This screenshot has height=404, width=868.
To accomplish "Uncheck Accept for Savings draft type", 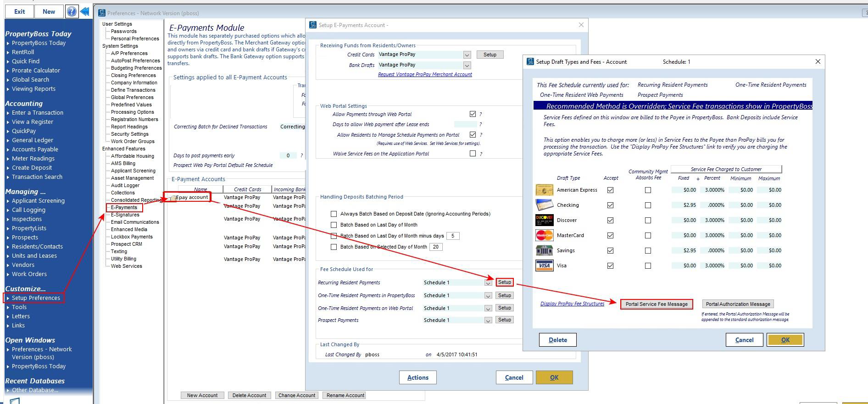I will 610,250.
